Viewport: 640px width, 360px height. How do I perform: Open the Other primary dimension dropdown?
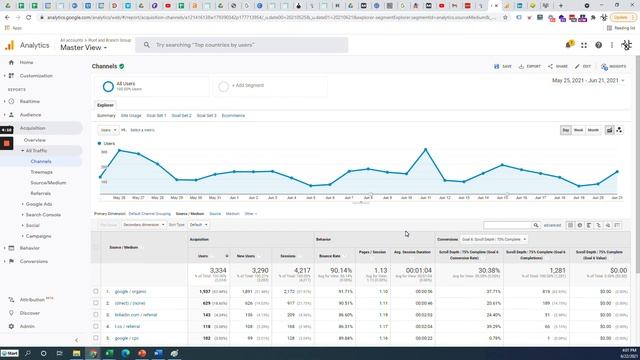[x=251, y=214]
